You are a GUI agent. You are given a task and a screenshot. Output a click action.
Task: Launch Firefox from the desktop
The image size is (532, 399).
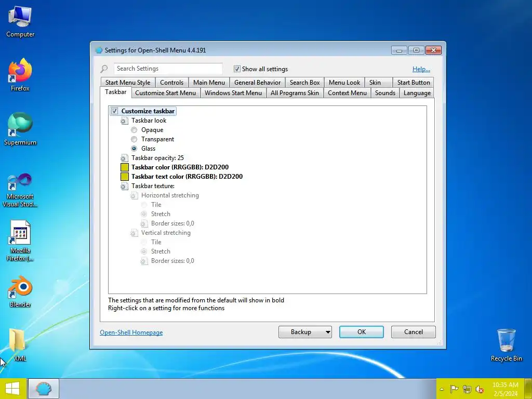coord(20,75)
